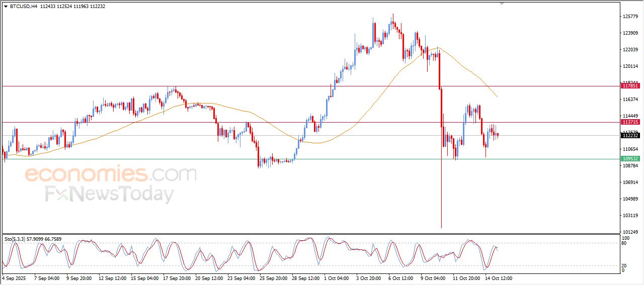Click the 1 Oct 04:00 time label
This screenshot has width=644, height=285.
[x=337, y=277]
